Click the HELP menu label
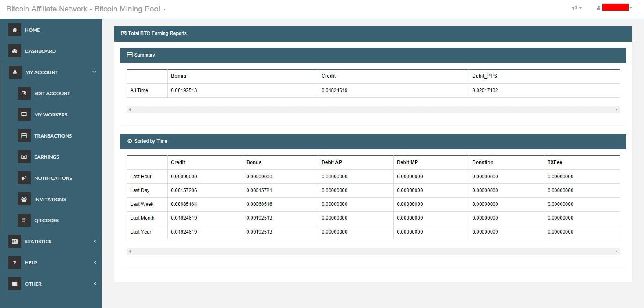644x308 pixels. [31, 263]
